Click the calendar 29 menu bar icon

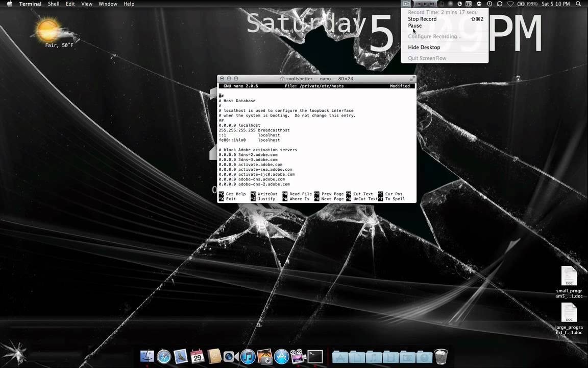pos(469,4)
